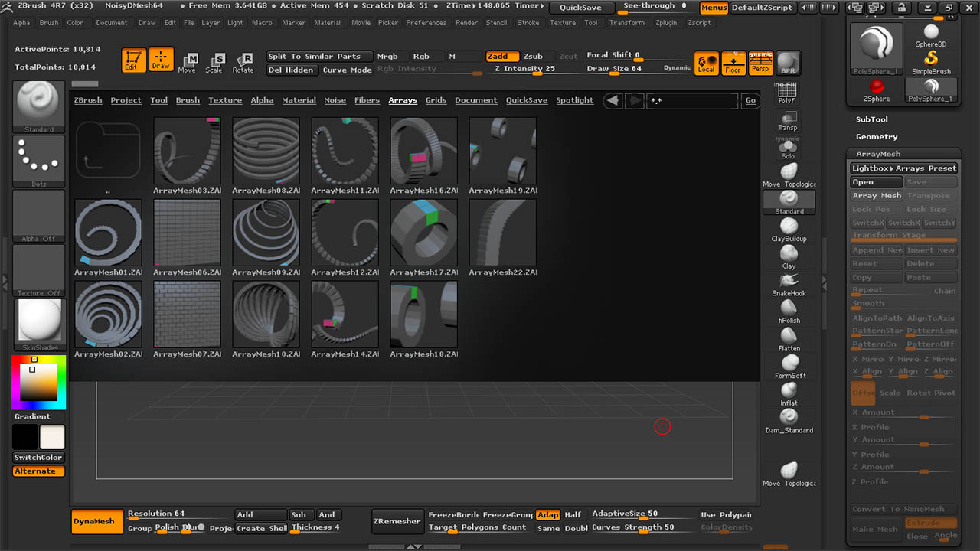Select the Dam_Standard brush icon
Viewport: 980px width, 551px height.
(789, 418)
